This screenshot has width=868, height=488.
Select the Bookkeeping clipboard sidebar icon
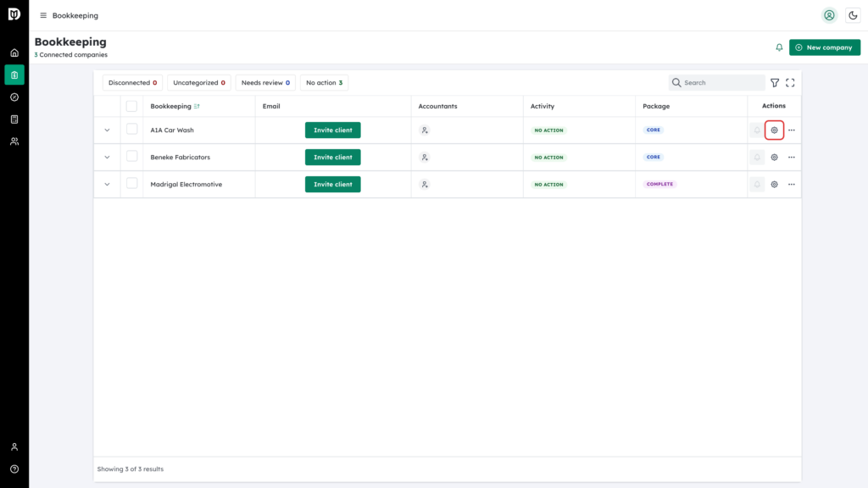pyautogui.click(x=14, y=75)
